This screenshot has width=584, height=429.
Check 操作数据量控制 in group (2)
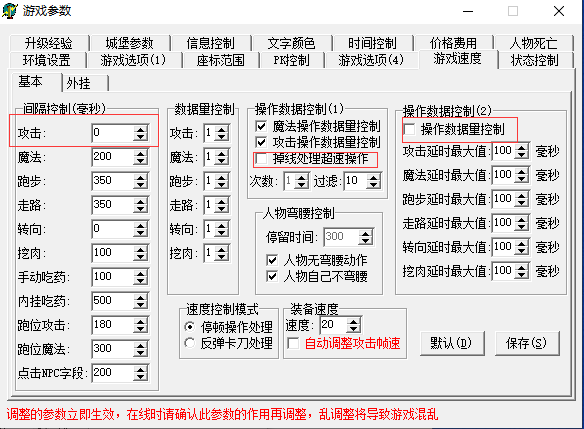[x=409, y=130]
